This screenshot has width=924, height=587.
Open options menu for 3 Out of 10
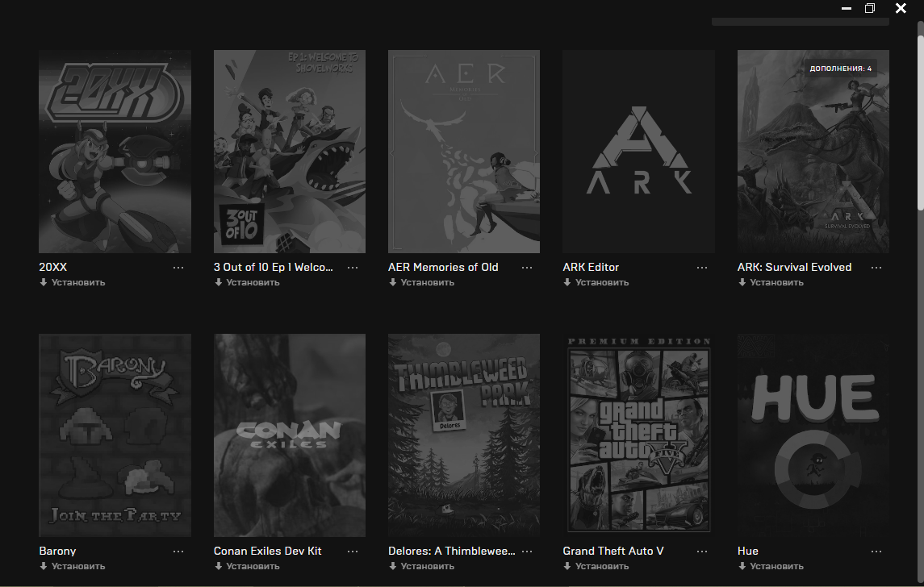coord(353,268)
